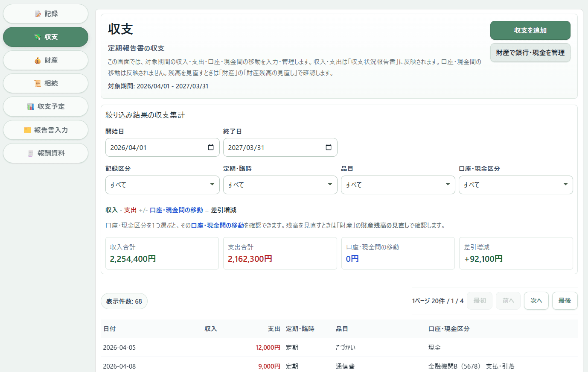Navigate to 報酬資料 page
Screen dimensions: 588x372
pos(46,153)
